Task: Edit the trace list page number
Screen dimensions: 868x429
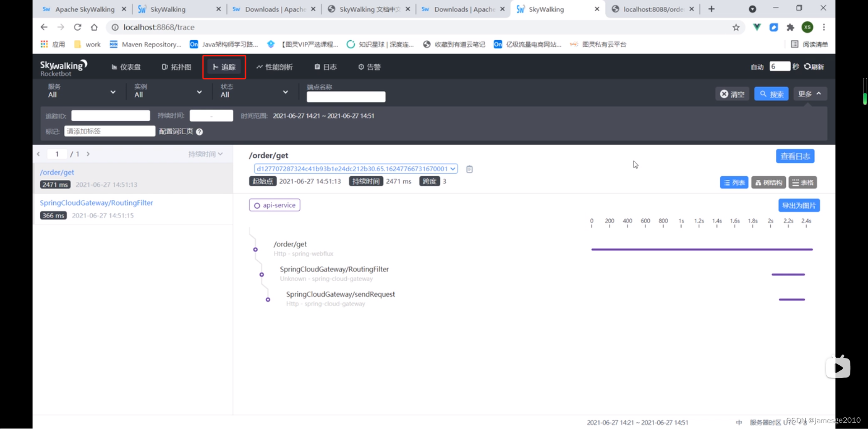Action: (57, 154)
